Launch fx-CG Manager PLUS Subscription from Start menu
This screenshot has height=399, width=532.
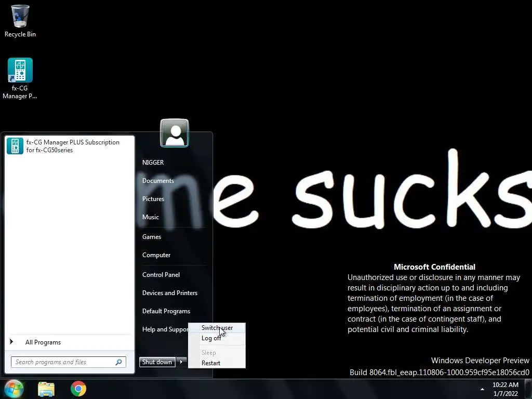click(x=70, y=146)
